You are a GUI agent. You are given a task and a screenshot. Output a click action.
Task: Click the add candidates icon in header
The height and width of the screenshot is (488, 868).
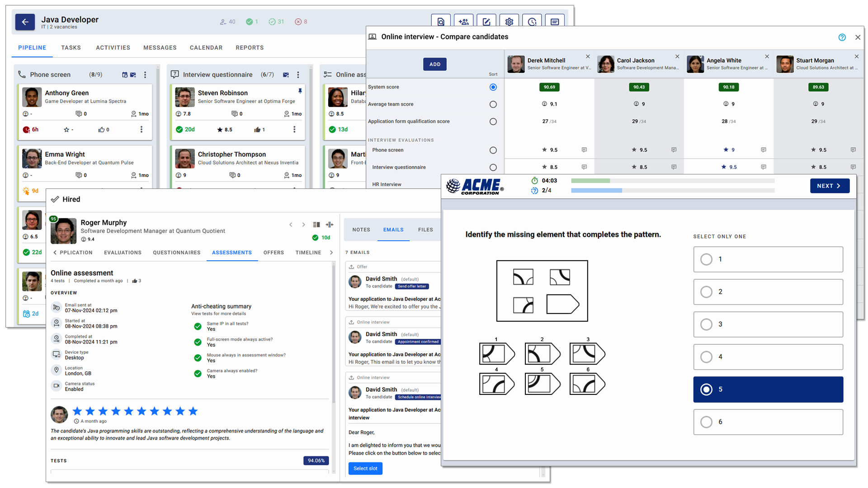coord(463,22)
